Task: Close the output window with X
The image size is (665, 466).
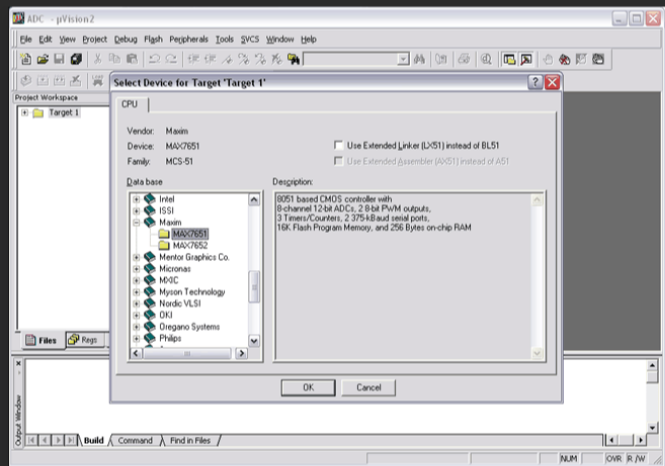Action: [18, 363]
